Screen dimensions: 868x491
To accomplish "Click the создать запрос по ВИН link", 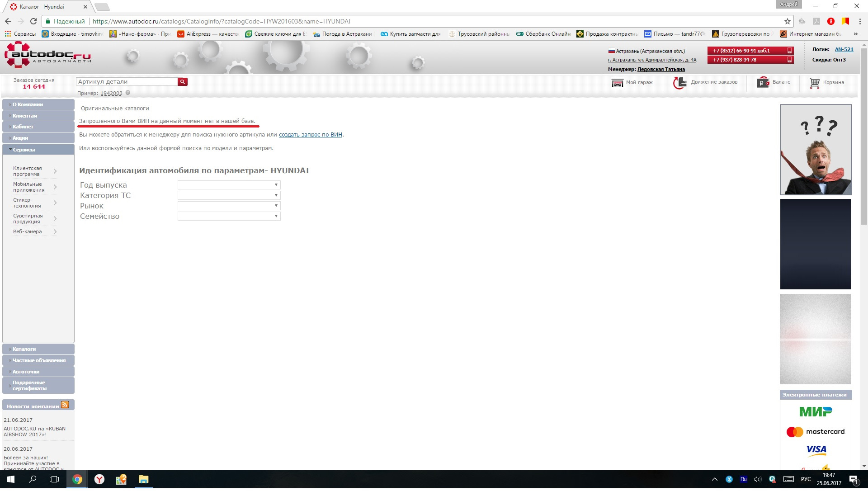I will [x=310, y=135].
